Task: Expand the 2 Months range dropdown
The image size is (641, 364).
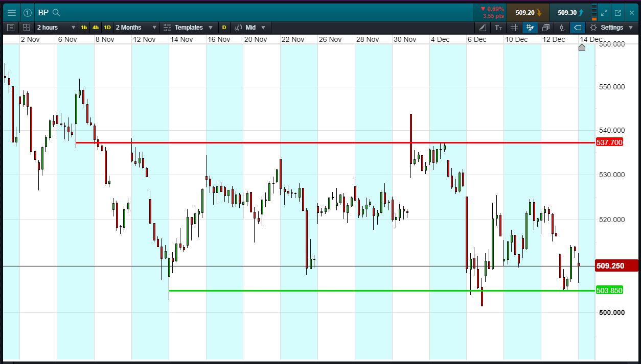Action: (135, 28)
